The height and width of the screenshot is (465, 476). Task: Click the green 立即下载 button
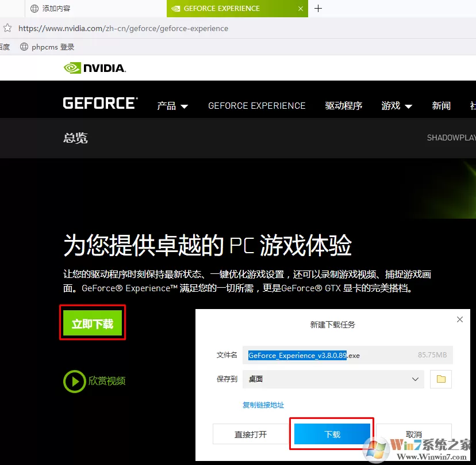tap(93, 323)
